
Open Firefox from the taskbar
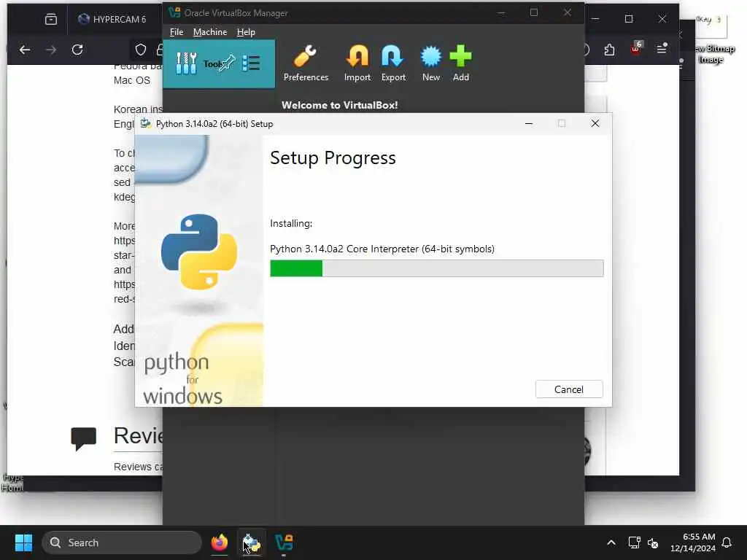click(x=219, y=542)
